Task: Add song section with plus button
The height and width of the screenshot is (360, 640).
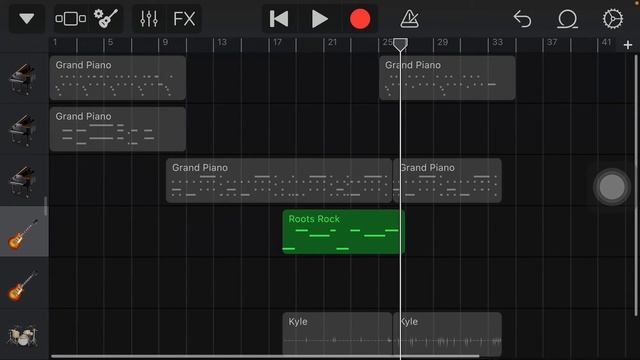Action: [x=628, y=45]
